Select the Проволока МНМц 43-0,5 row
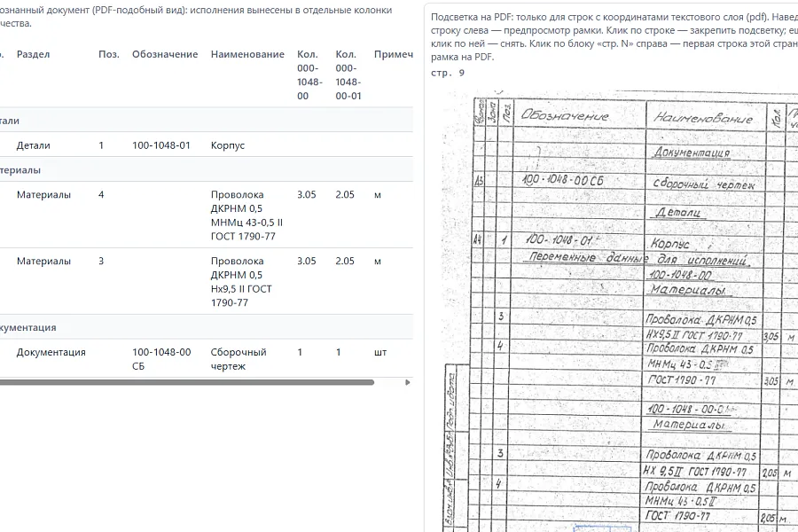 coord(206,215)
